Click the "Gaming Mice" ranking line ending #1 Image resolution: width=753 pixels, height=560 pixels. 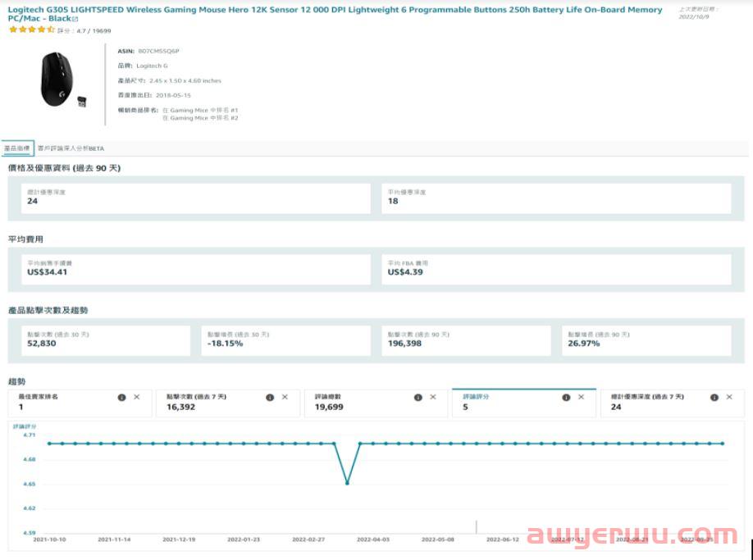200,111
